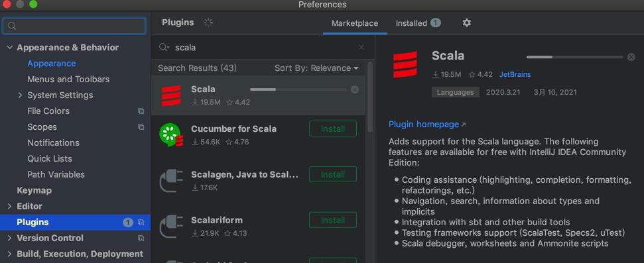Viewport: 644px width, 263px height.
Task: Click the Scalagen plugin plug icon
Action: coord(171,181)
